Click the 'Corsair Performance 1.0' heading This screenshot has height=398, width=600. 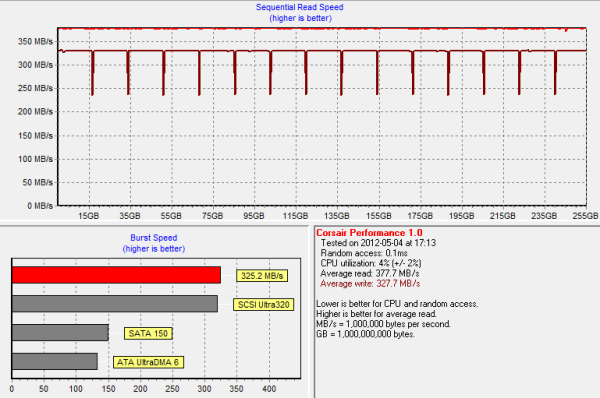pos(369,233)
